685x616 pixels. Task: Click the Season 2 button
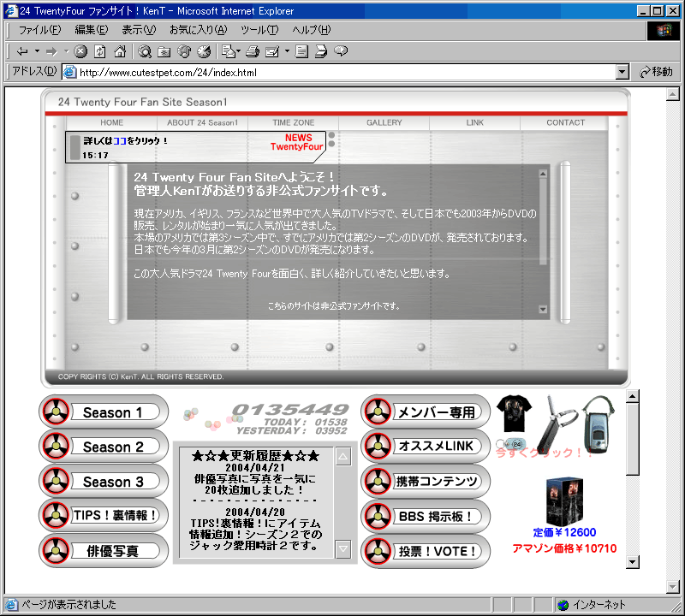[x=104, y=447]
